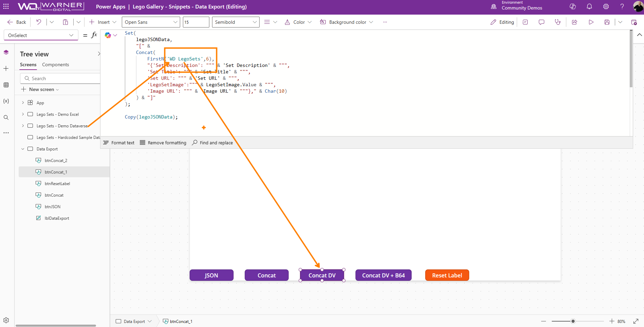Open the text alignment dropdown
The image size is (644, 327).
pos(270,22)
